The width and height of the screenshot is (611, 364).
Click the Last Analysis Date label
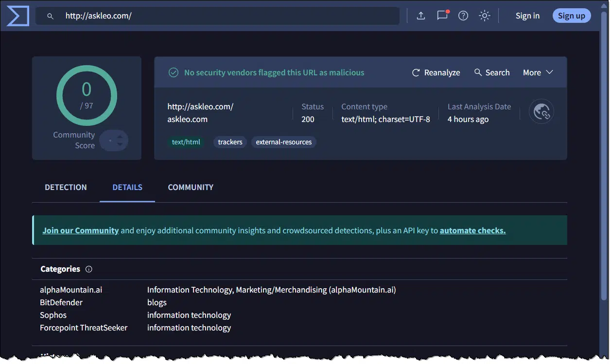479,106
